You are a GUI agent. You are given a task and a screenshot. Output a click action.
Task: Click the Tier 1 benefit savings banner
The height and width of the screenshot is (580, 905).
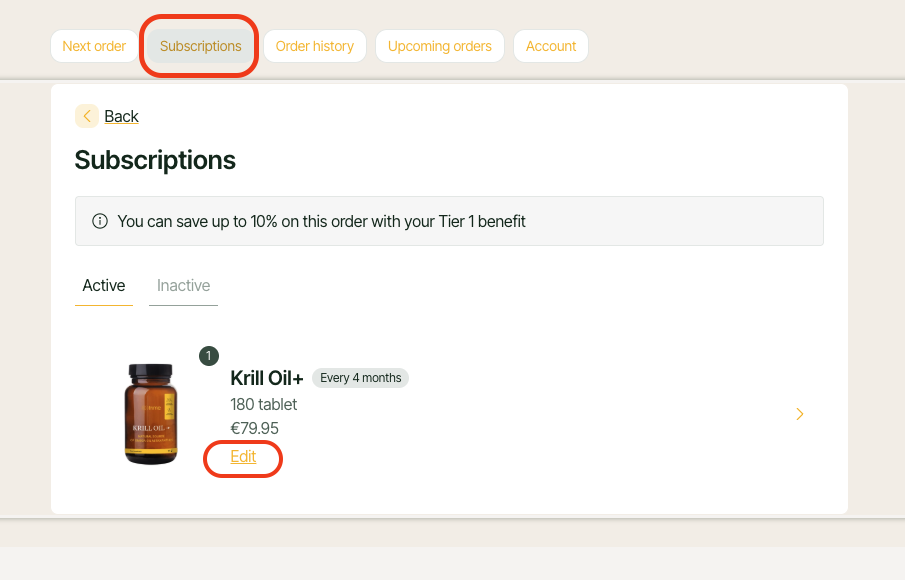(x=449, y=221)
